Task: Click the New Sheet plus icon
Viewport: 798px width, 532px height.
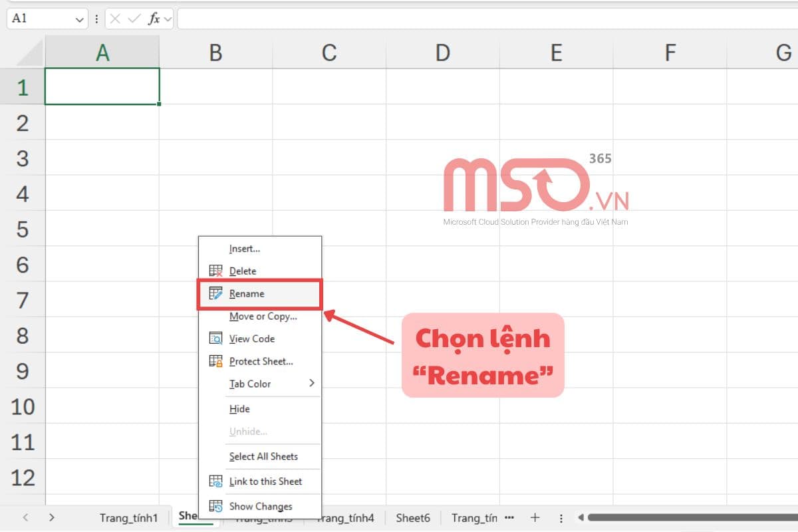Action: [x=535, y=517]
